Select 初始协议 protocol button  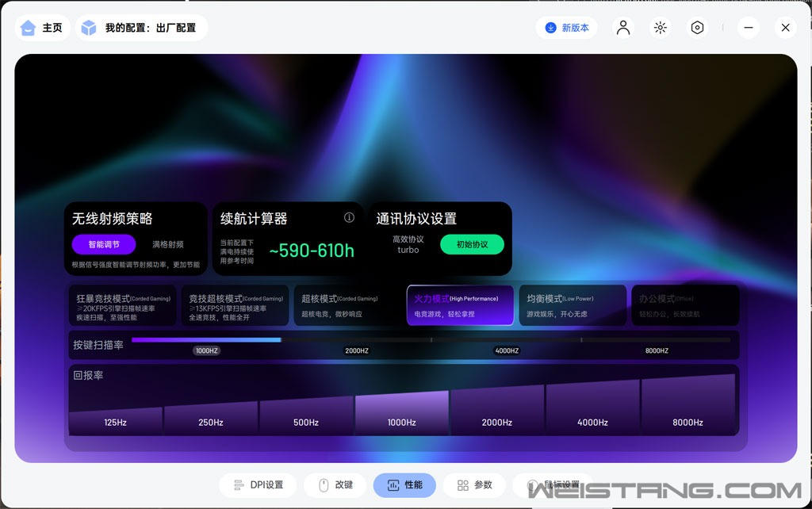click(472, 244)
